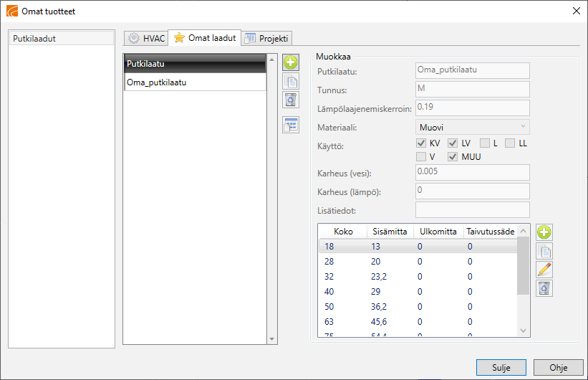The width and height of the screenshot is (588, 380).
Task: Click the table view icon beside quality list
Action: pos(291,125)
